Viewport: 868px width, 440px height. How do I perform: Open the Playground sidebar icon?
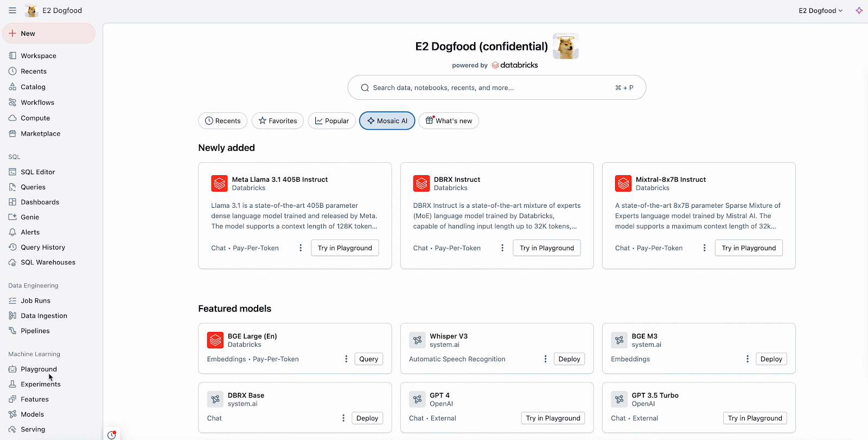[12, 369]
